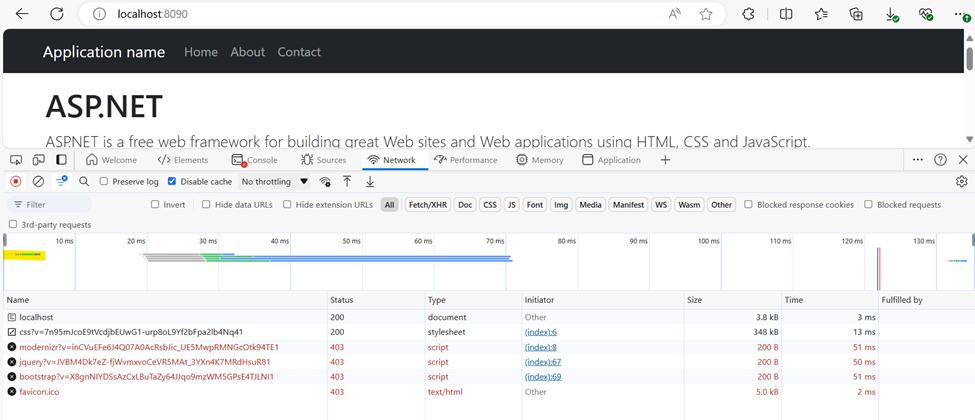Open the Performance tab

(x=466, y=160)
